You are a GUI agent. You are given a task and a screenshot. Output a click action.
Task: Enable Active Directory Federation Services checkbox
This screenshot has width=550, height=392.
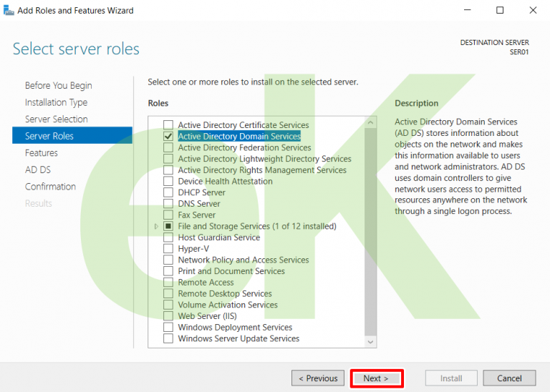coord(168,147)
